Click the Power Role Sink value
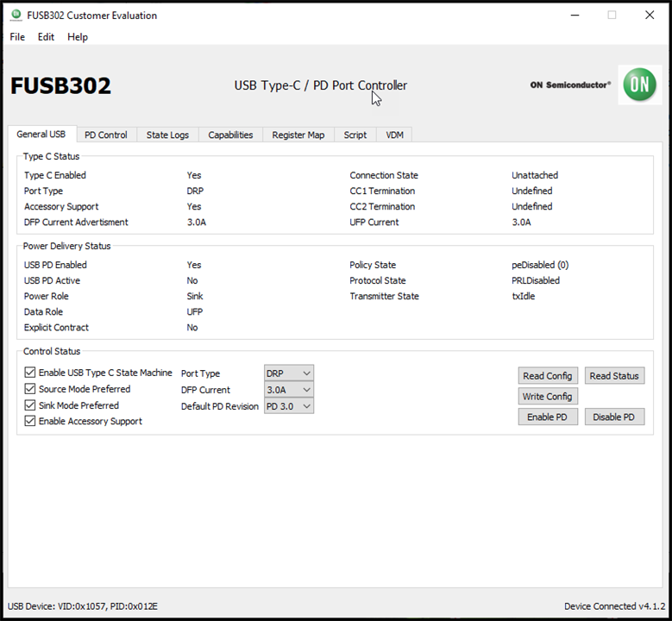This screenshot has height=621, width=672. coord(195,296)
